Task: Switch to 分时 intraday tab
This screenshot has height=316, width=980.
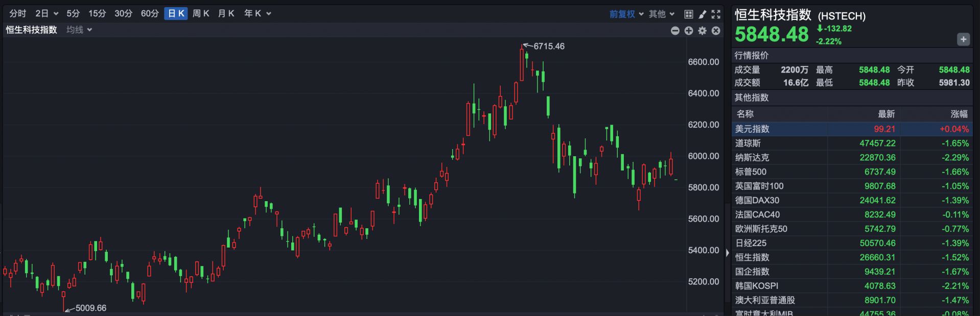Action: pyautogui.click(x=17, y=13)
